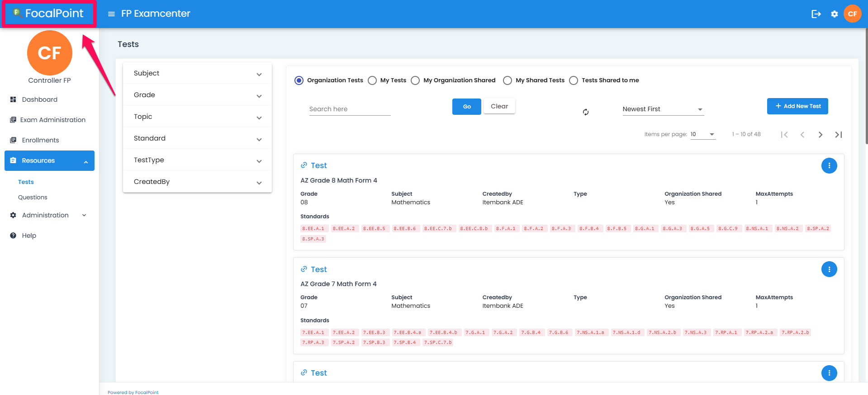Open Exam Administration menu item
This screenshot has width=868, height=395.
pyautogui.click(x=50, y=120)
